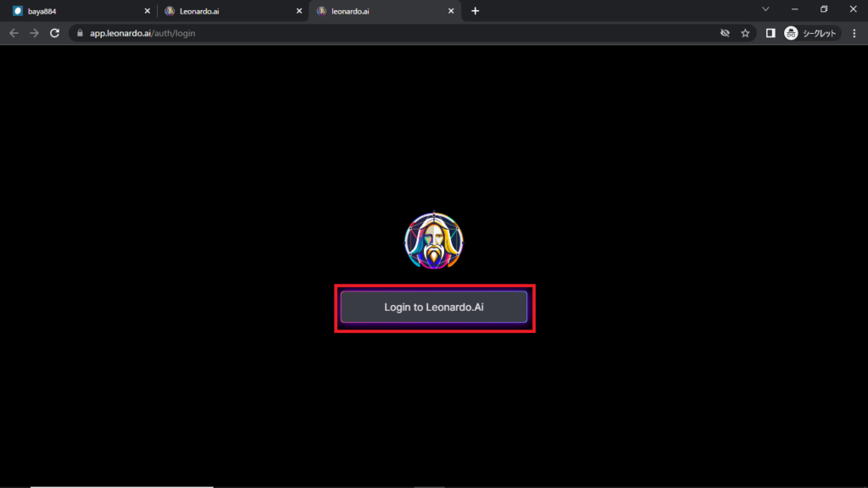
Task: Toggle the browser side panel
Action: coord(771,33)
